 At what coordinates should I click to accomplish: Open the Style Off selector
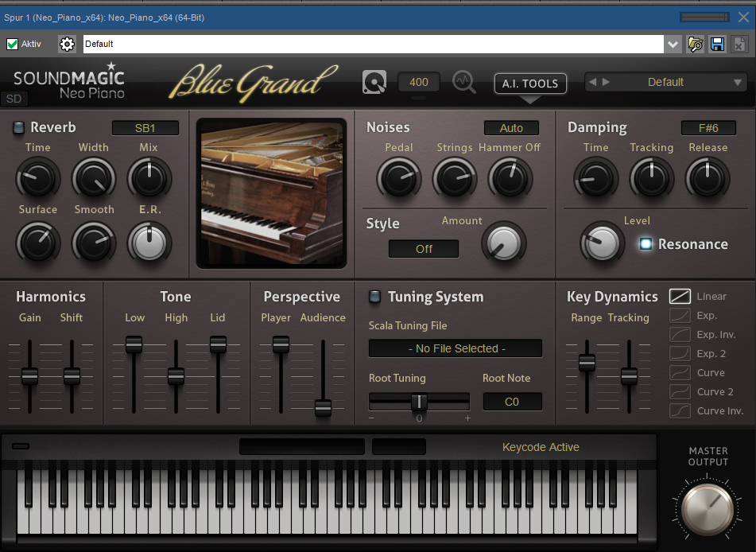424,249
